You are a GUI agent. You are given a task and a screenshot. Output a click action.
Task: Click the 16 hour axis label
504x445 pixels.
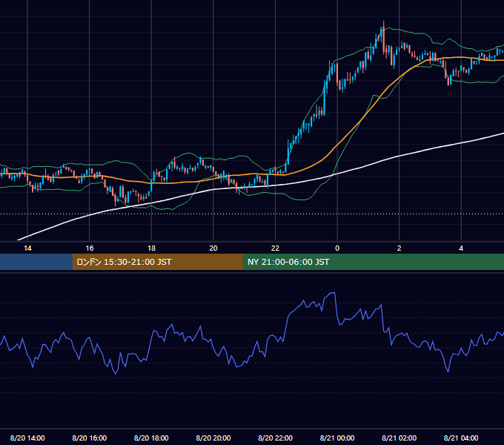pyautogui.click(x=90, y=248)
